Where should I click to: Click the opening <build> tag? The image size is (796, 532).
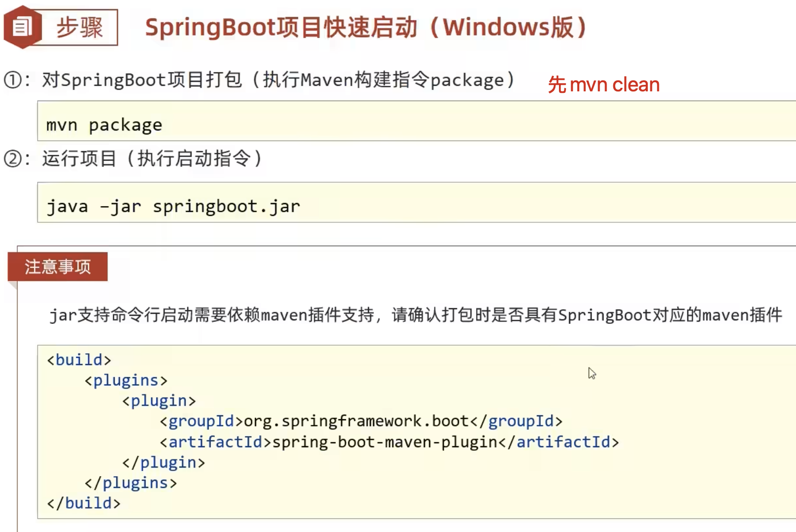[x=79, y=360]
